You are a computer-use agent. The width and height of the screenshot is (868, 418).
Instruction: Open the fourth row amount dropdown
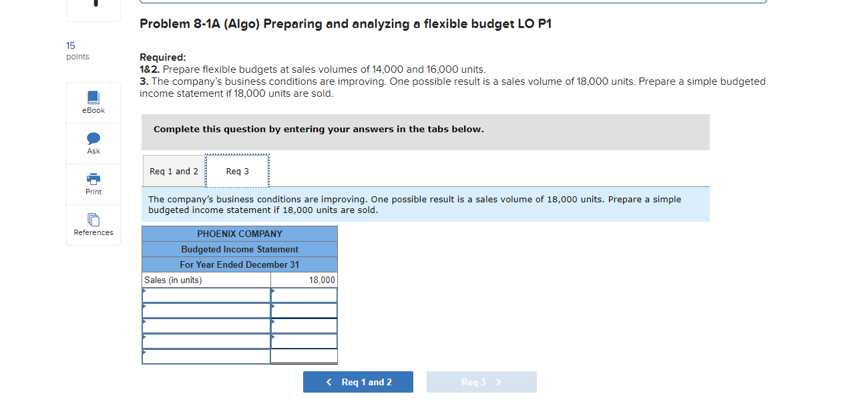coord(272,341)
